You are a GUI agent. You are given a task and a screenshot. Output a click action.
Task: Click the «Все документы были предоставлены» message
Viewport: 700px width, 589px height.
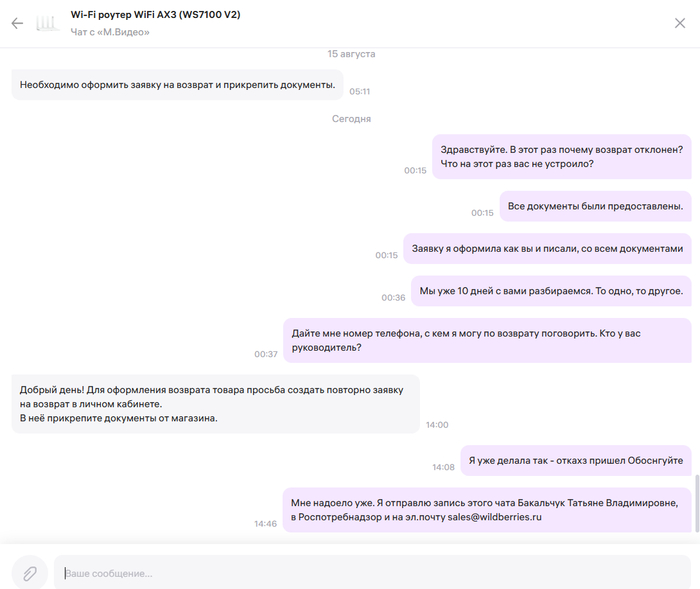coord(595,206)
